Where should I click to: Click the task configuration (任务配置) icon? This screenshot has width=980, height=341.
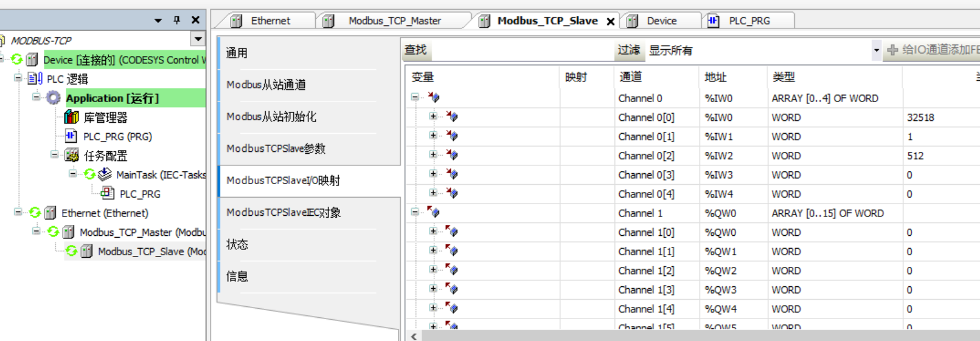point(72,156)
